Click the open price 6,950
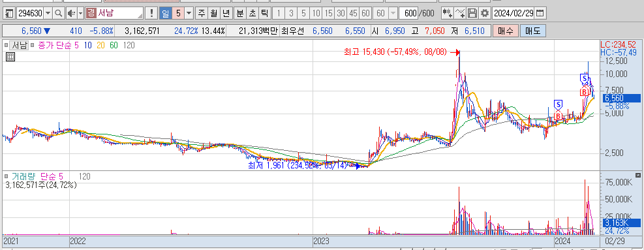Viewport: 644px width, 250px height. tap(395, 31)
